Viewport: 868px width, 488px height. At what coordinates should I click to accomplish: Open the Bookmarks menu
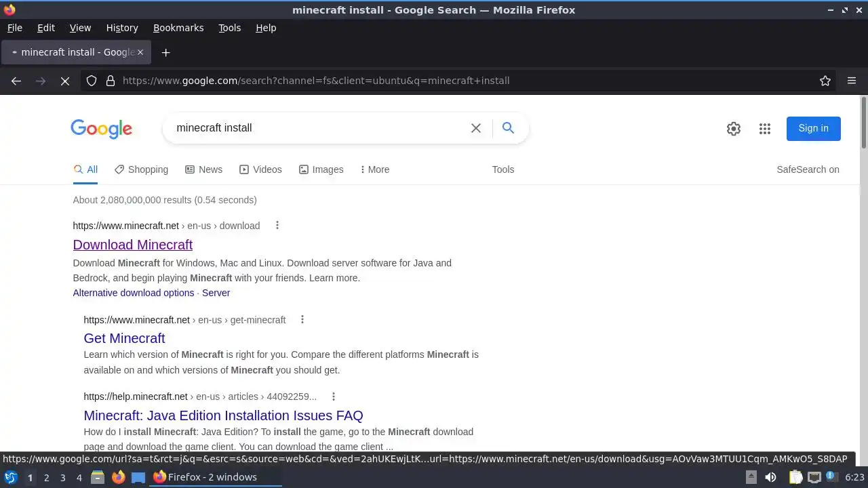coord(178,28)
